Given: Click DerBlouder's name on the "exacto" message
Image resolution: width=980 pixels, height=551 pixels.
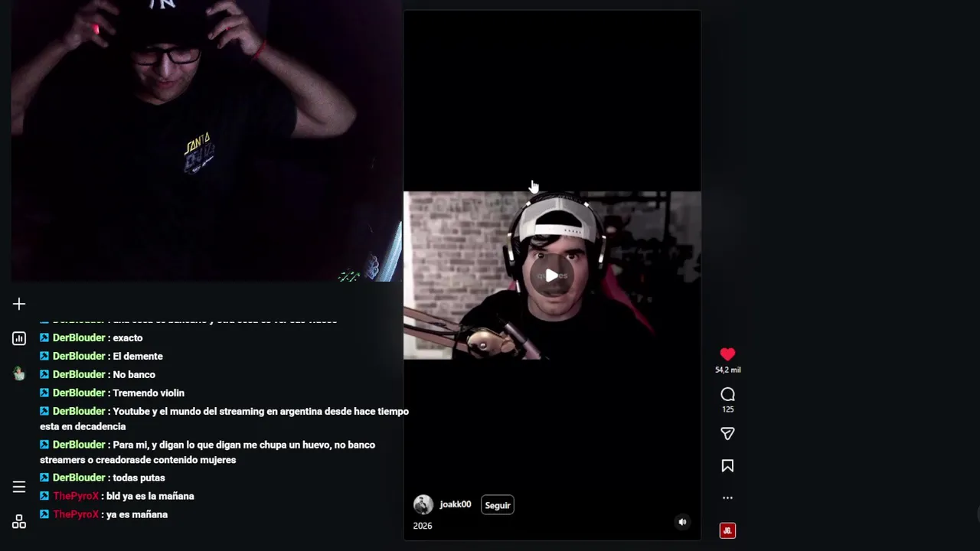Looking at the screenshot, I should click(x=79, y=337).
